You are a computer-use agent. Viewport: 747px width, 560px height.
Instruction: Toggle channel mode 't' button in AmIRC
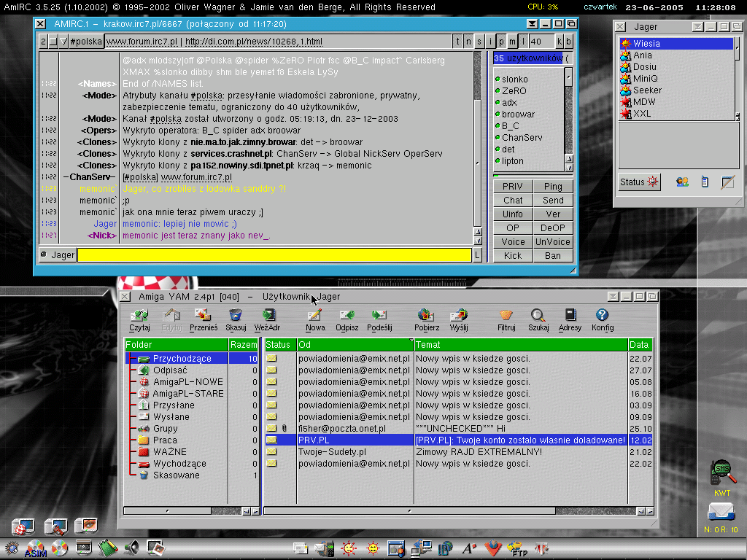pyautogui.click(x=458, y=42)
